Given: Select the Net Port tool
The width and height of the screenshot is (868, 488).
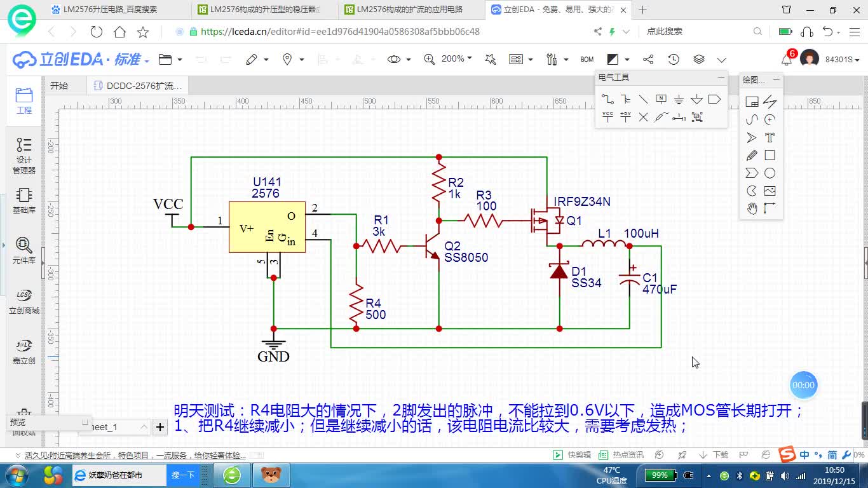Looking at the screenshot, I should (714, 99).
